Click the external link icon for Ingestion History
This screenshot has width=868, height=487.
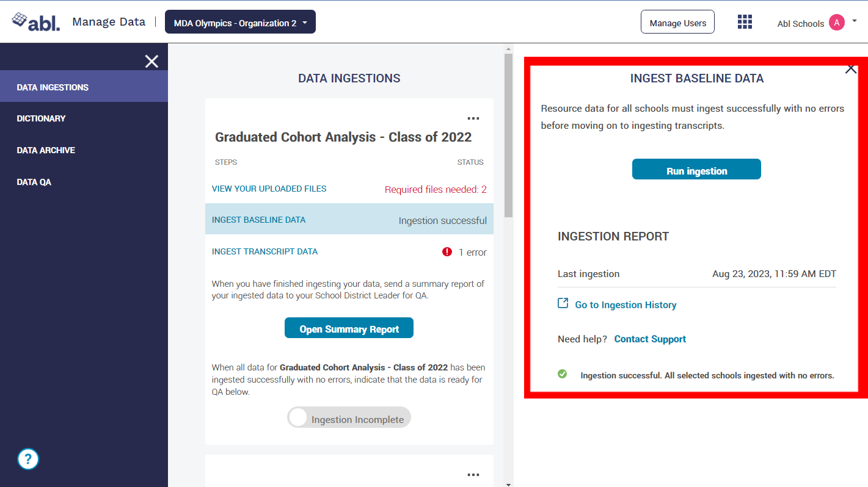click(x=563, y=304)
